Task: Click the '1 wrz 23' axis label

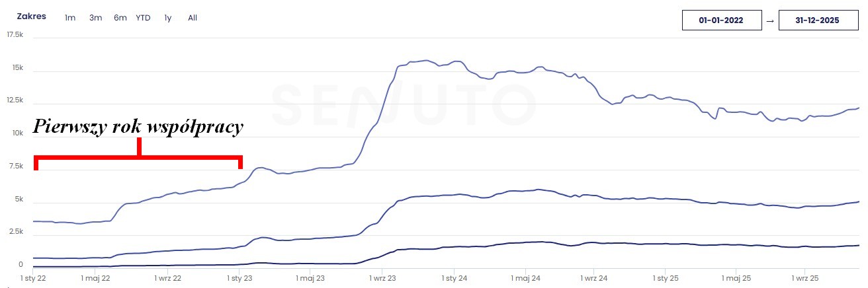Action: (383, 278)
